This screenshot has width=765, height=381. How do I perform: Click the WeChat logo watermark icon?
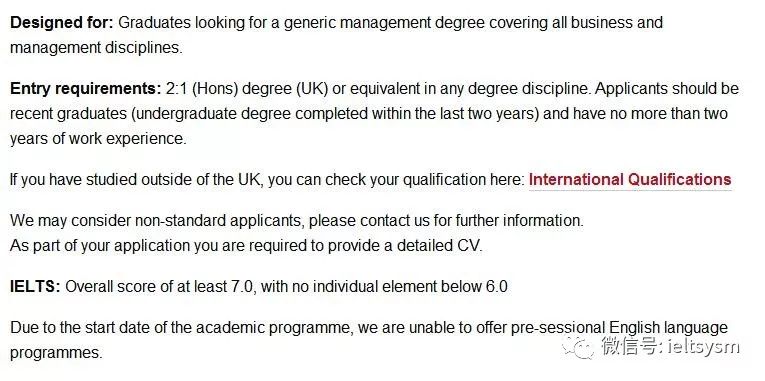click(578, 347)
